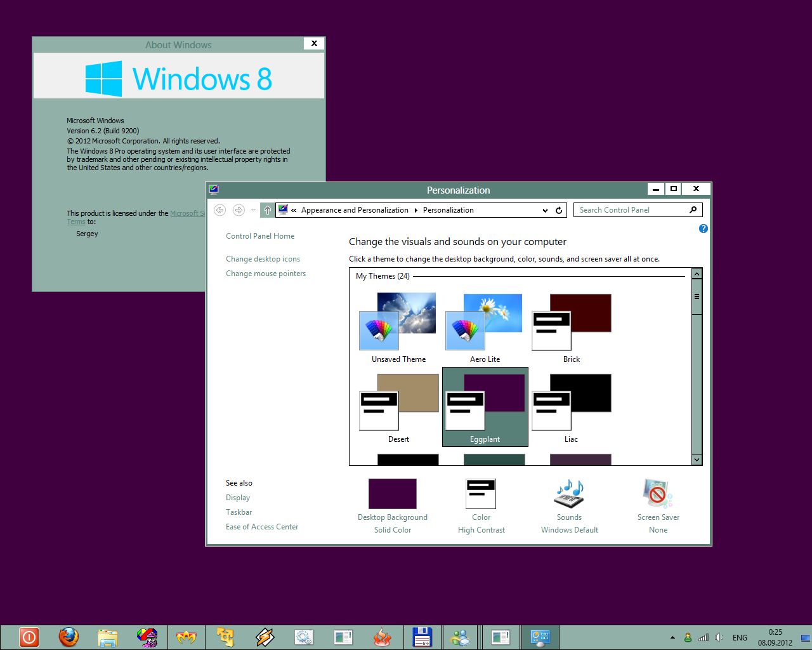812x650 pixels.
Task: Click the Personalization breadcrumb segment
Action: pos(449,210)
